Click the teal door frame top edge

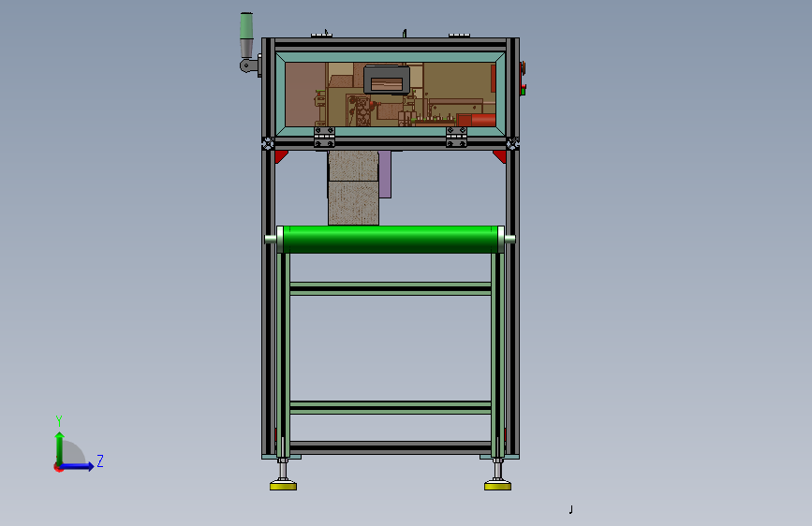click(x=391, y=57)
